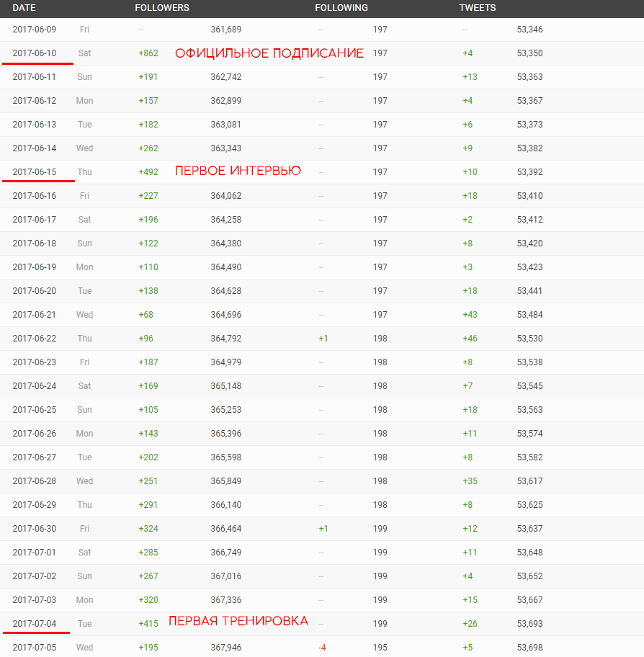Click the ОФИЦИЛЬНОЕ ПОДПИСАНИЕ red annotation
Viewport: 644px width, 657px height.
pos(269,53)
